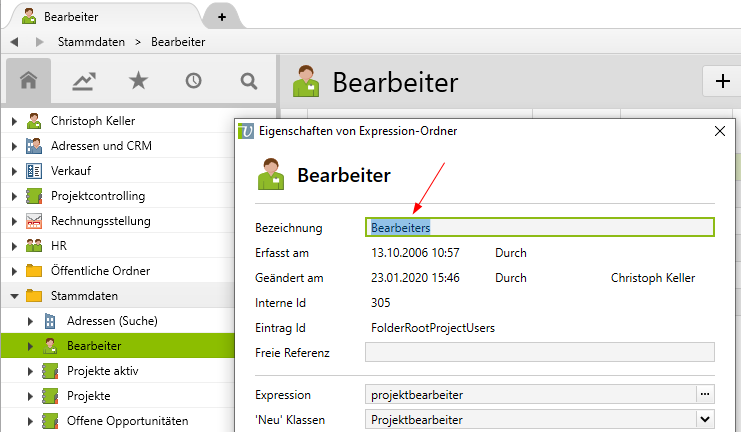Expand the Projektcontrolling node

pyautogui.click(x=14, y=196)
